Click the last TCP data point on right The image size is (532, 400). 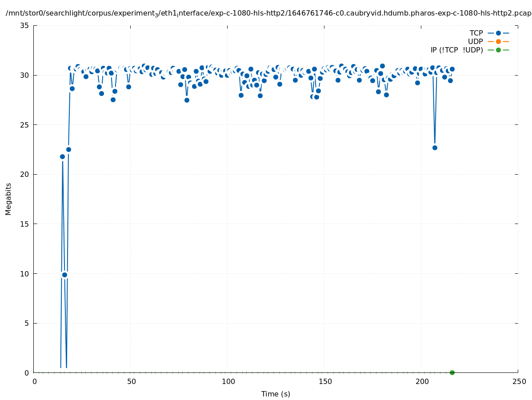(x=452, y=69)
